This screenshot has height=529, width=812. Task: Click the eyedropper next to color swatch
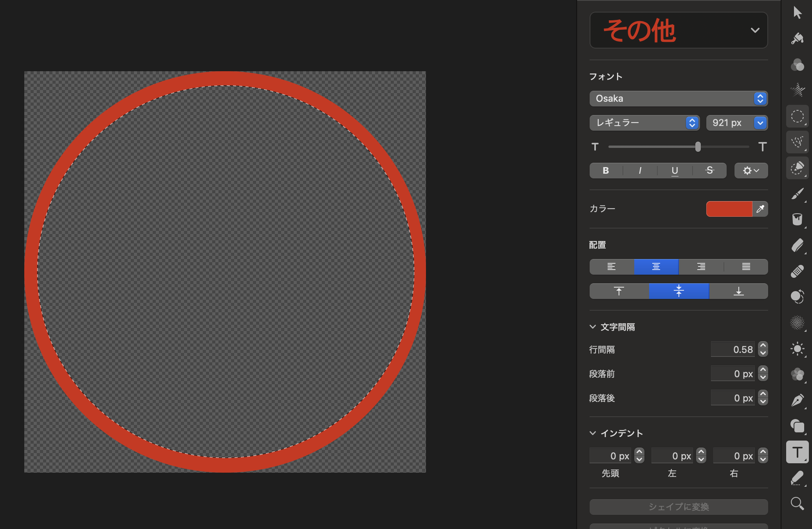760,209
